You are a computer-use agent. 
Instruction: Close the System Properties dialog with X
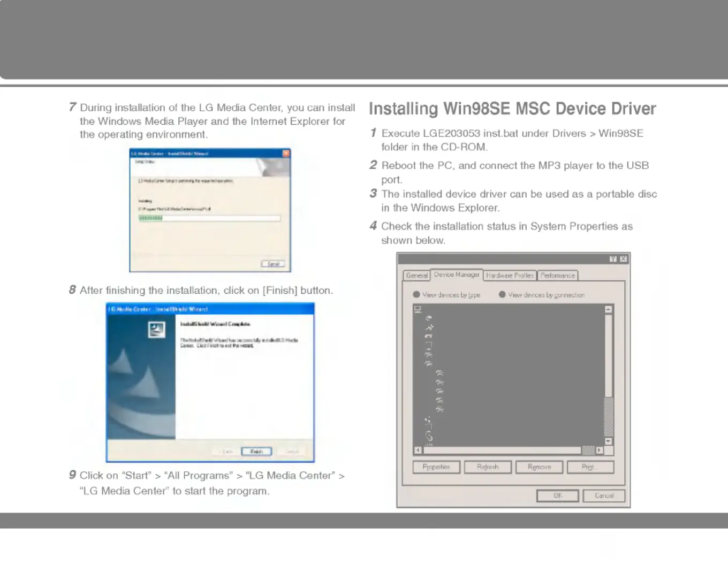click(624, 259)
